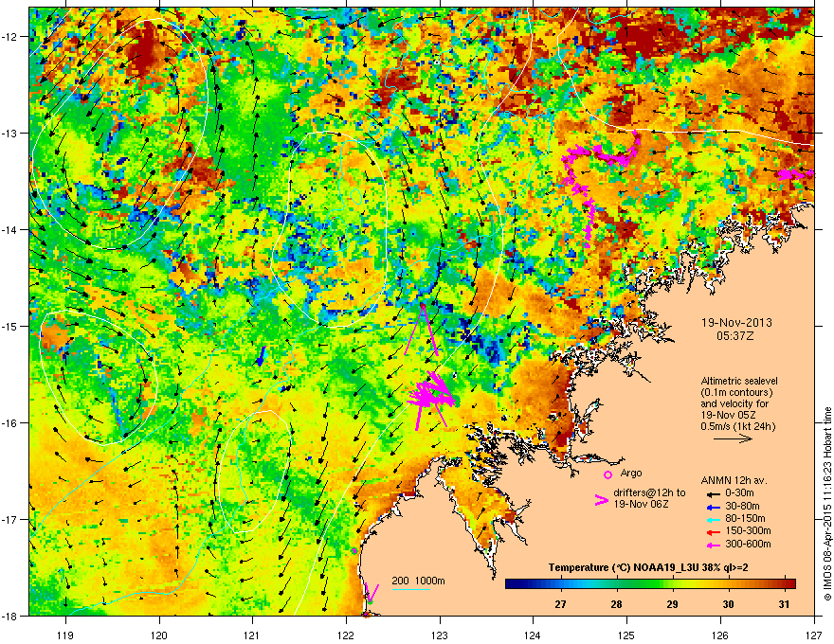Click the 'Argo' legend label
This screenshot has width=834, height=644.
point(631,473)
